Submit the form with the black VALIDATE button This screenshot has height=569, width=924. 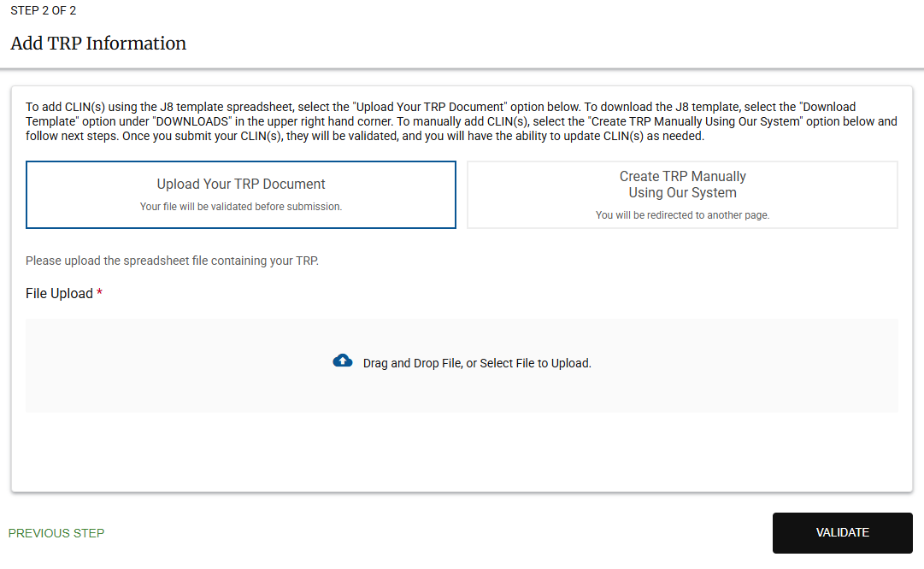842,532
